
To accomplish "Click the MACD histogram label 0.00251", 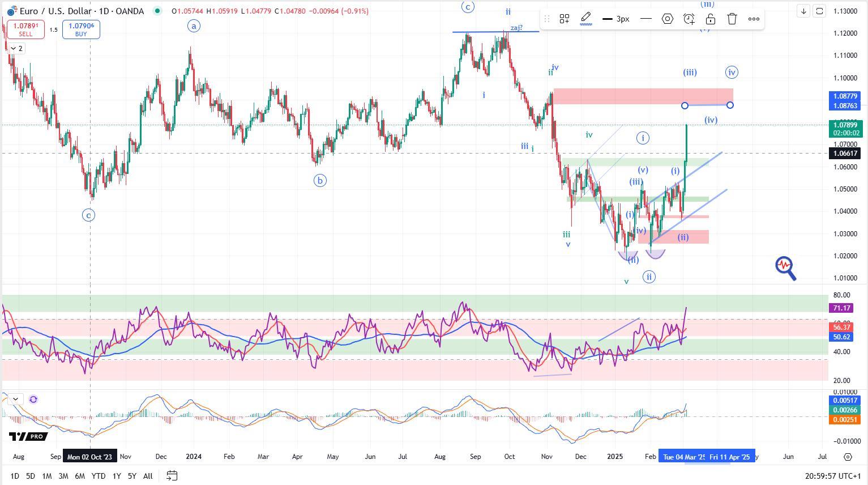I will [x=844, y=420].
